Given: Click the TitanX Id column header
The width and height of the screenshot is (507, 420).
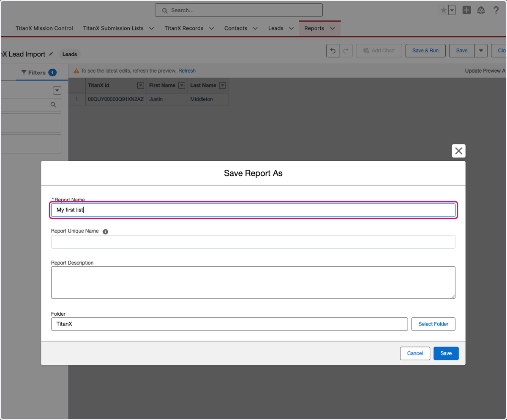Looking at the screenshot, I should [x=116, y=85].
